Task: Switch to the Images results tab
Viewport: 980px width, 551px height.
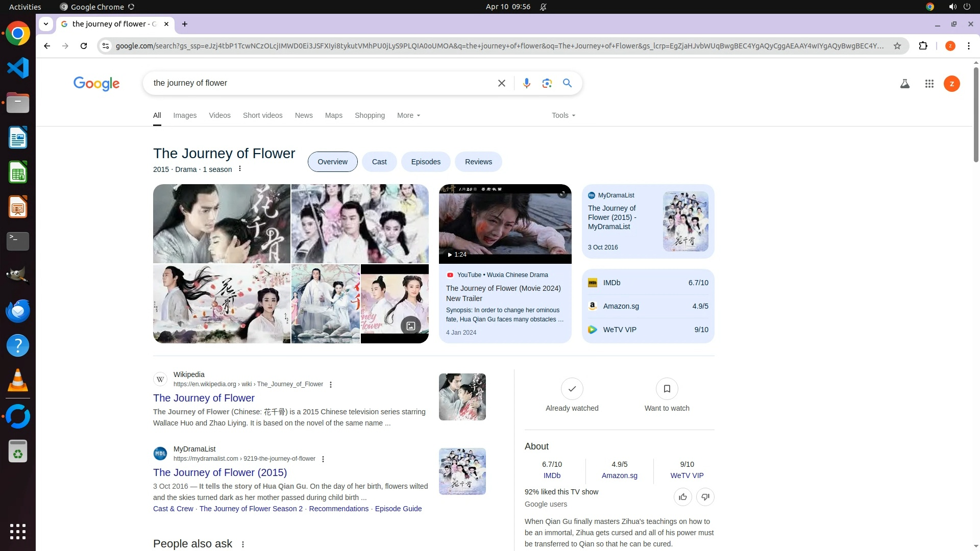Action: pos(185,115)
